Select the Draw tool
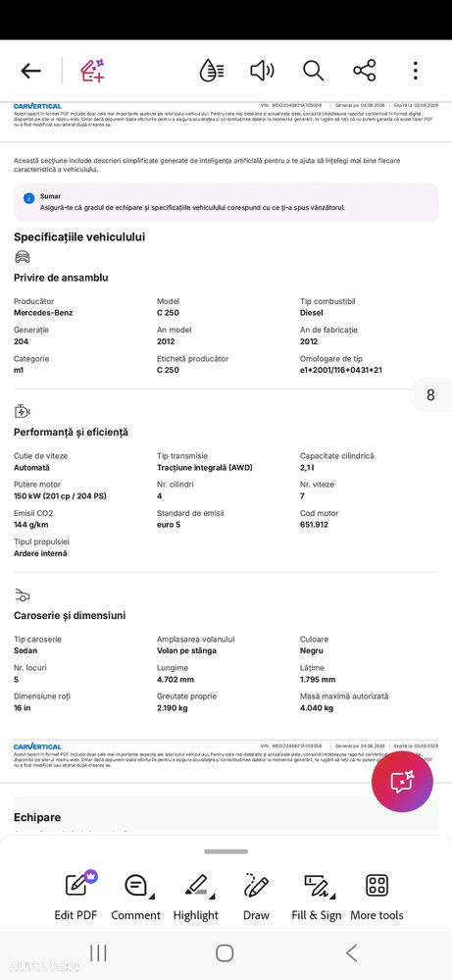The width and height of the screenshot is (452, 980). coord(256,897)
